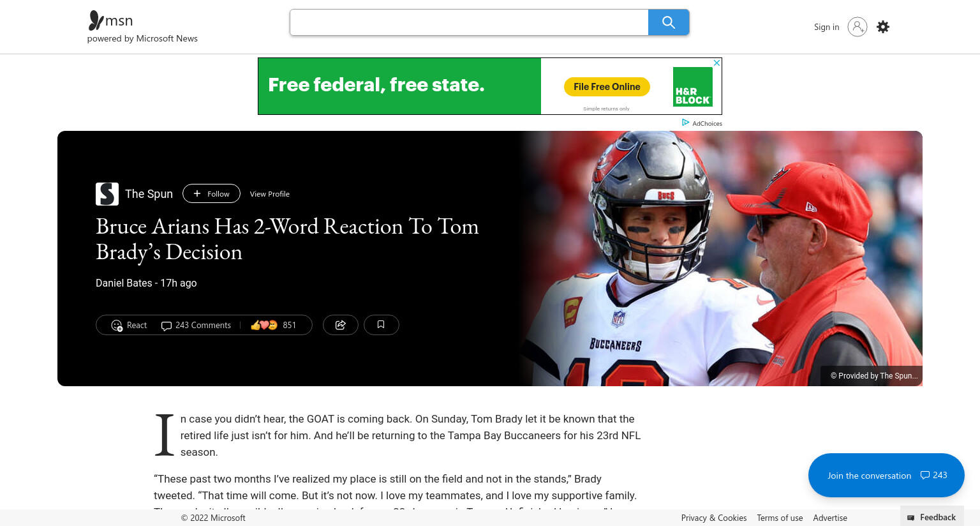Open the Feedback button in footer
The image size is (980, 526).
[x=932, y=517]
